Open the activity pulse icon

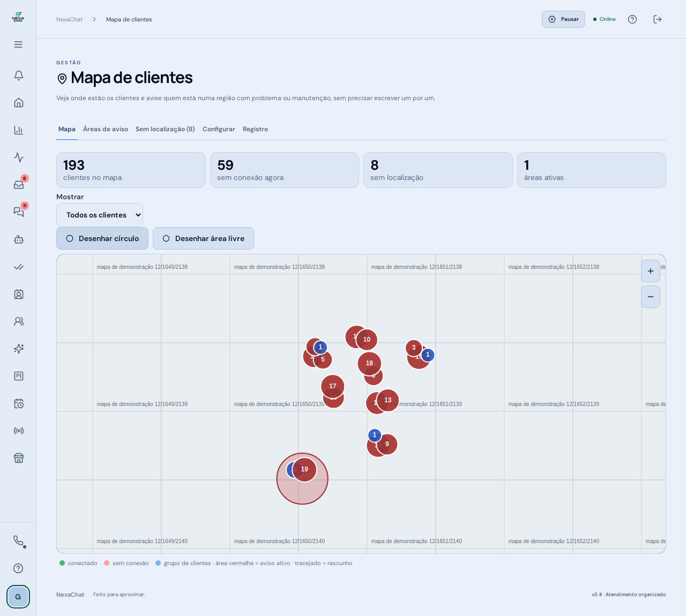pos(19,157)
